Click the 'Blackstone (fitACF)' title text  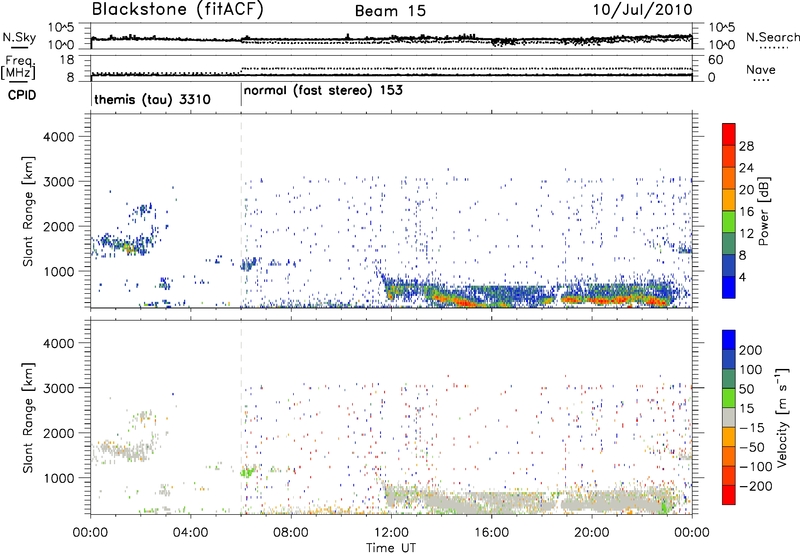point(178,9)
